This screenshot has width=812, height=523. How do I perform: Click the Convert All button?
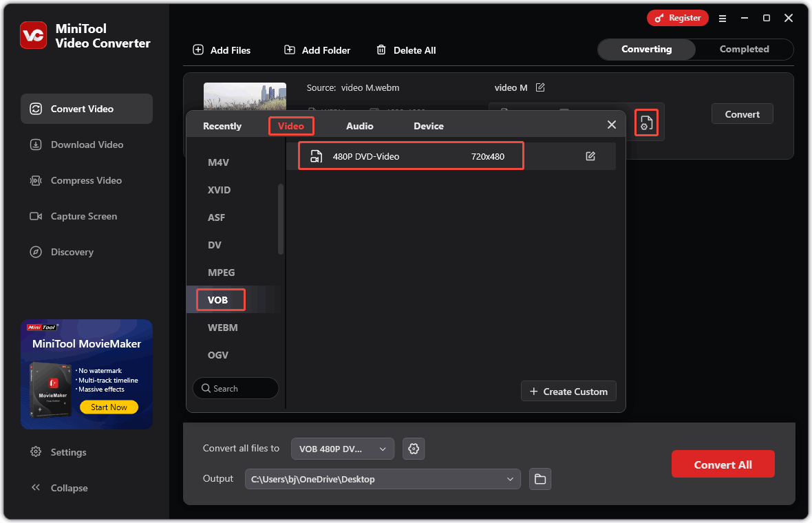[723, 465]
